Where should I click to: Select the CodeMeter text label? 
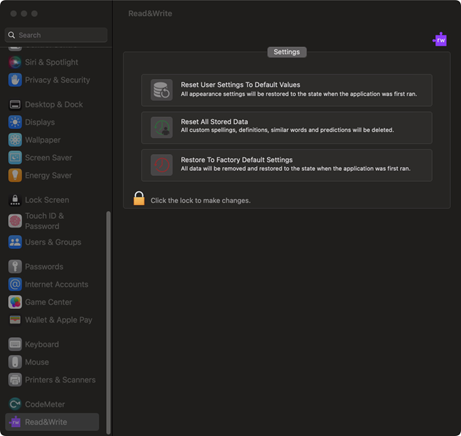[45, 404]
